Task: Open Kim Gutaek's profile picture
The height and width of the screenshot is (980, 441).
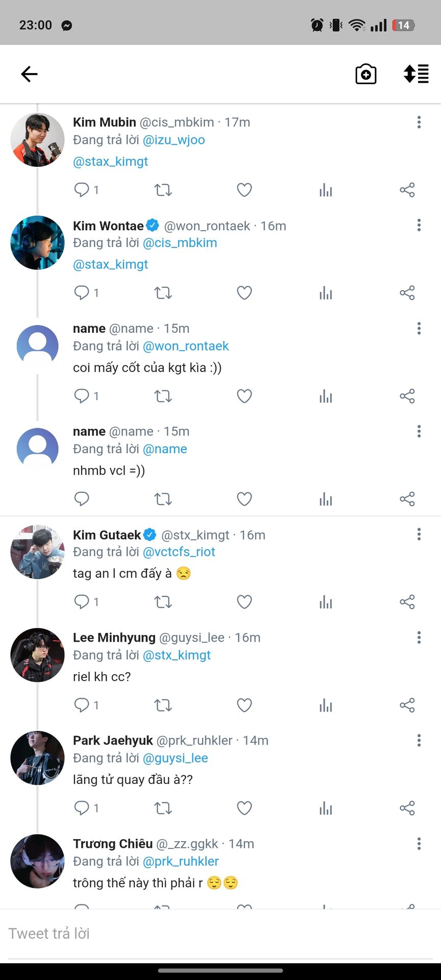Action: tap(37, 552)
